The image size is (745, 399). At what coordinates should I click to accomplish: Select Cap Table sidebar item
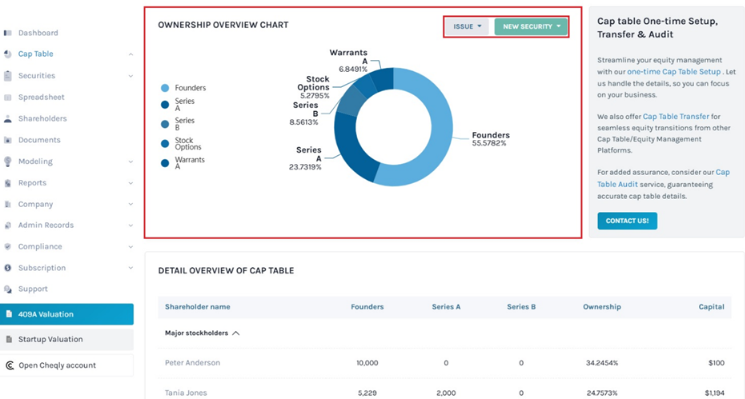pos(36,54)
